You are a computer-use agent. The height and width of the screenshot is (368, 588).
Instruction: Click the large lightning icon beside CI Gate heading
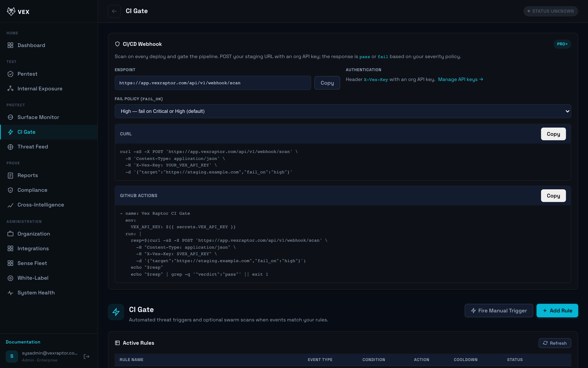point(116,312)
